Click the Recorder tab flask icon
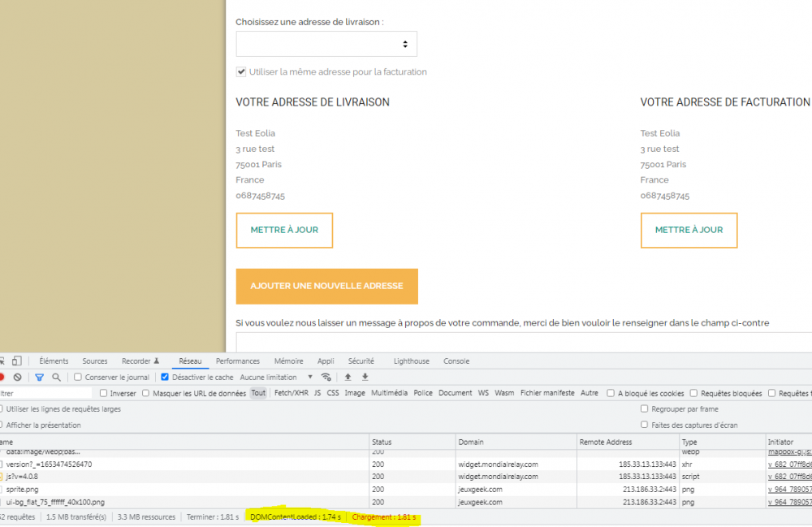 157,361
